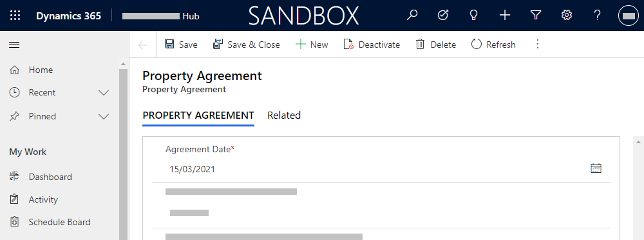The height and width of the screenshot is (240, 644).
Task: Click the plus quick create icon
Action: click(x=505, y=15)
